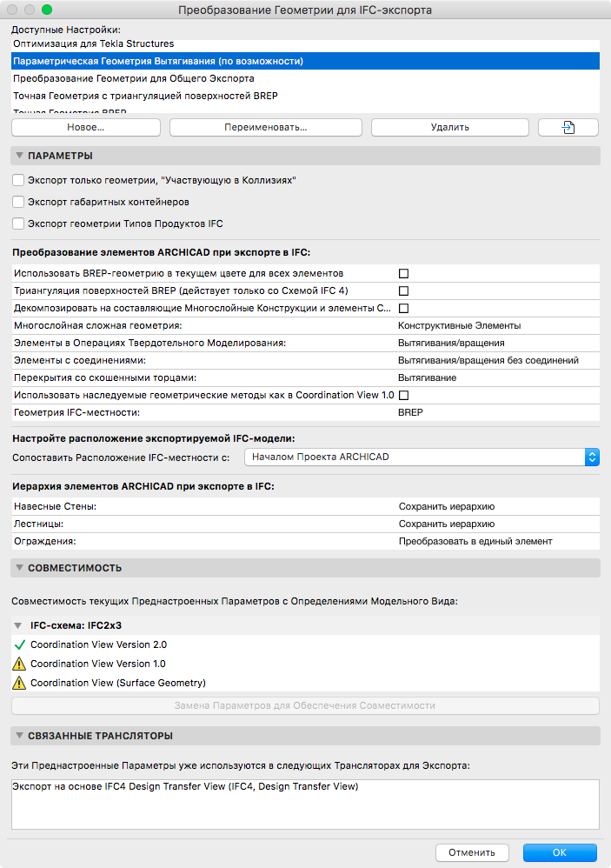Click the linked translators text field
This screenshot has height=868, width=611.
305,804
